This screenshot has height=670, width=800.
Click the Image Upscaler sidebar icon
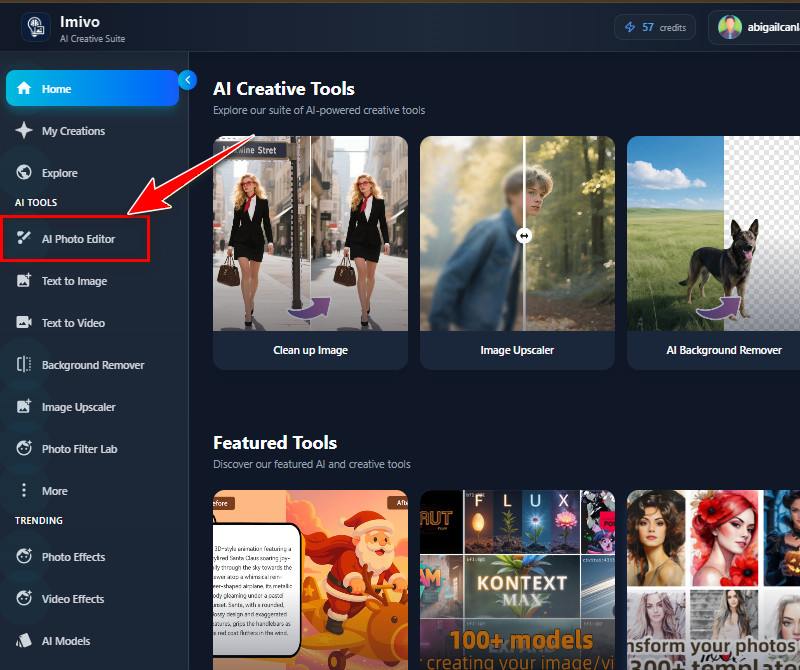pyautogui.click(x=24, y=406)
